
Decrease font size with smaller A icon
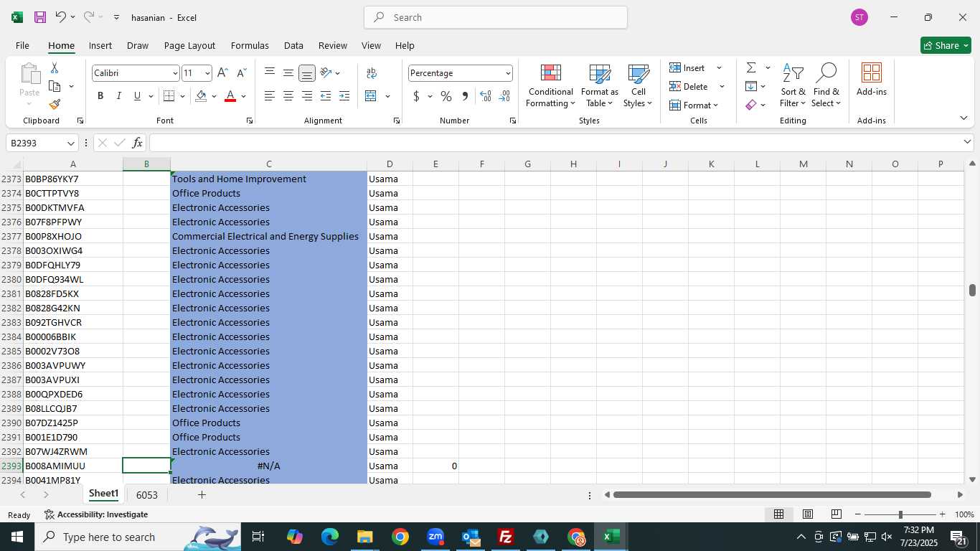click(241, 73)
